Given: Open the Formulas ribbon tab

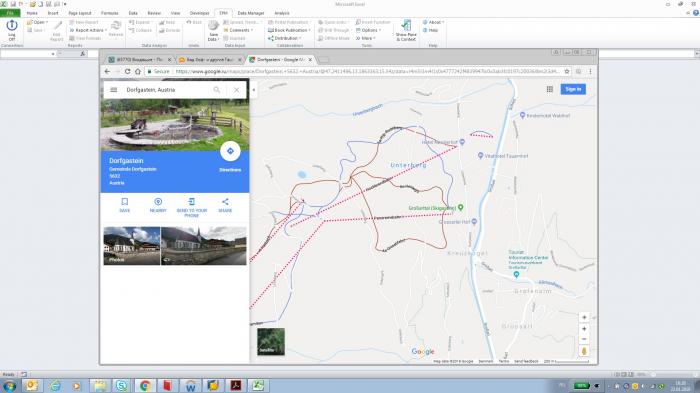Looking at the screenshot, I should click(x=110, y=13).
